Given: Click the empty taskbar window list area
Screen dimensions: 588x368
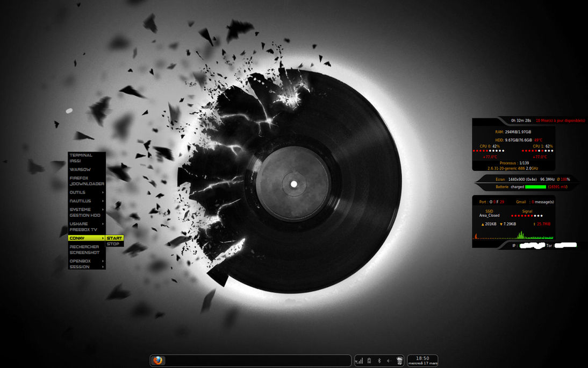Looking at the screenshot, I should pos(258,360).
